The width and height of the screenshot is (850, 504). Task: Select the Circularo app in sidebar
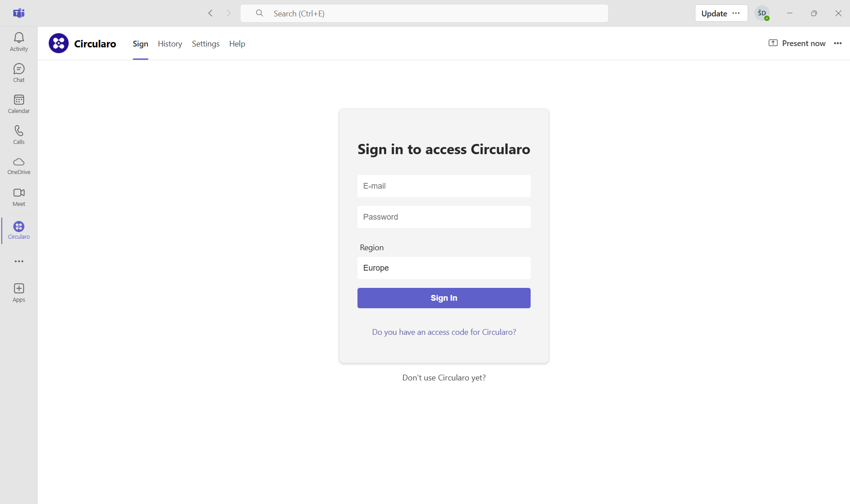click(x=19, y=230)
